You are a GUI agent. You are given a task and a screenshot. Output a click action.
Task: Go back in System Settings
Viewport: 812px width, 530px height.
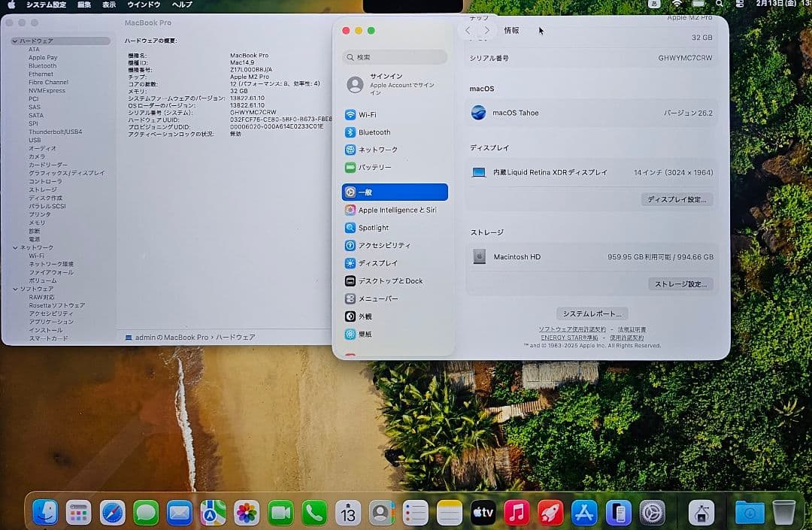(x=468, y=30)
